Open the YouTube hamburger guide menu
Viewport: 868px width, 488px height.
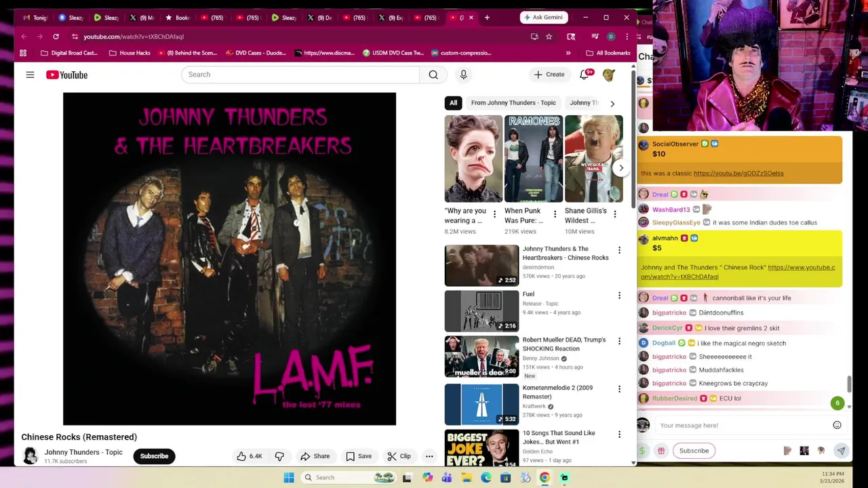pos(30,75)
